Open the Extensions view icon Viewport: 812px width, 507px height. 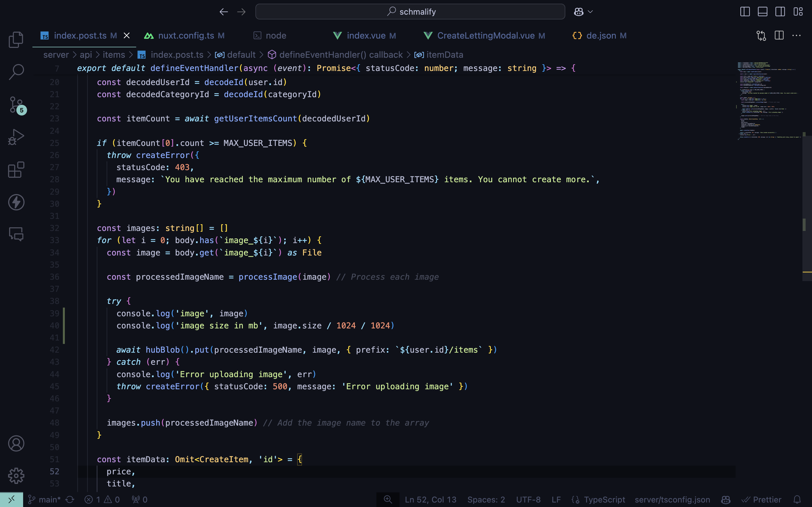(x=16, y=170)
